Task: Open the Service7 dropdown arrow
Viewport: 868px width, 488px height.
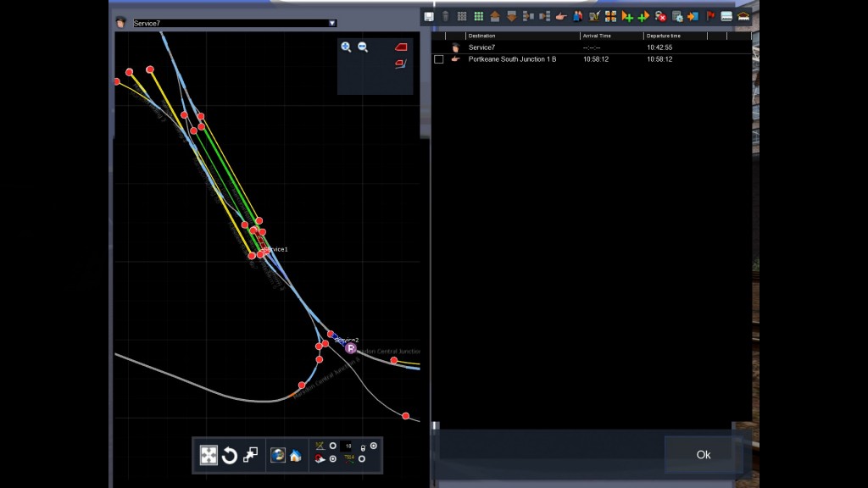Action: click(332, 24)
